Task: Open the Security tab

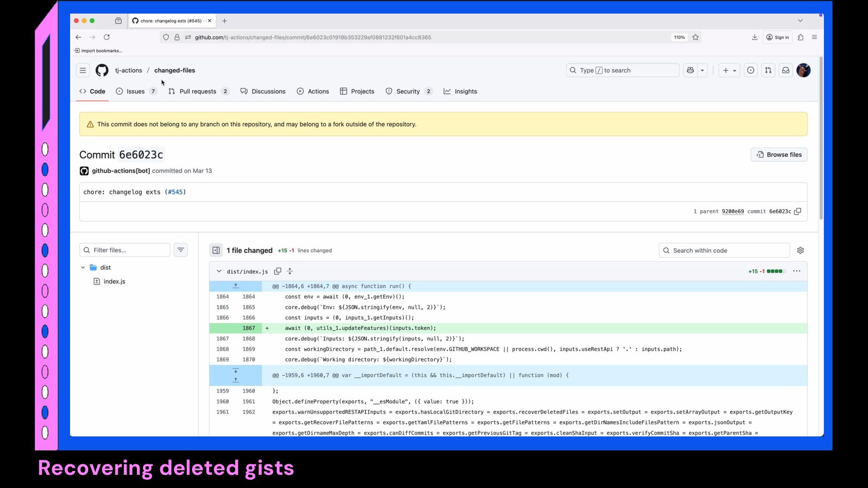Action: [408, 91]
